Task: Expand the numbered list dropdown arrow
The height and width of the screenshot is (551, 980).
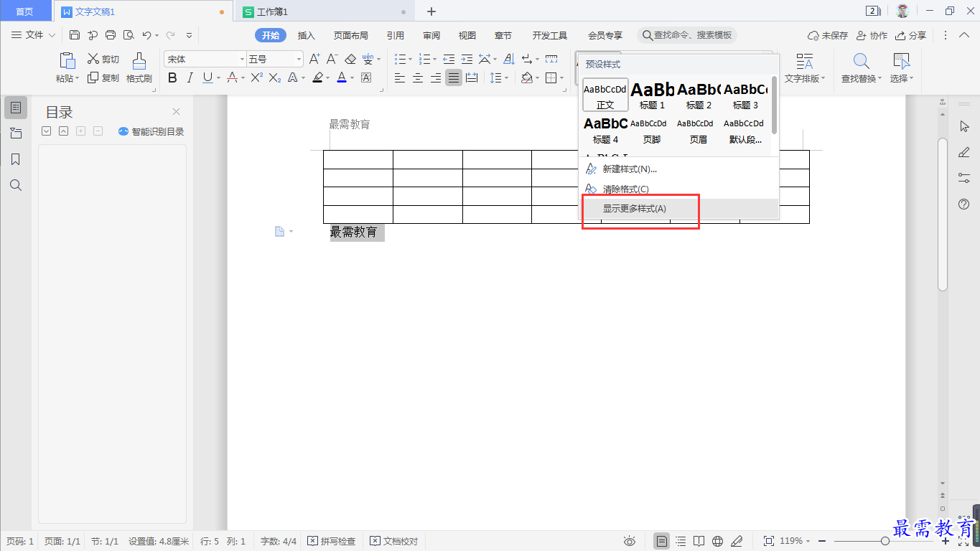Action: click(434, 60)
